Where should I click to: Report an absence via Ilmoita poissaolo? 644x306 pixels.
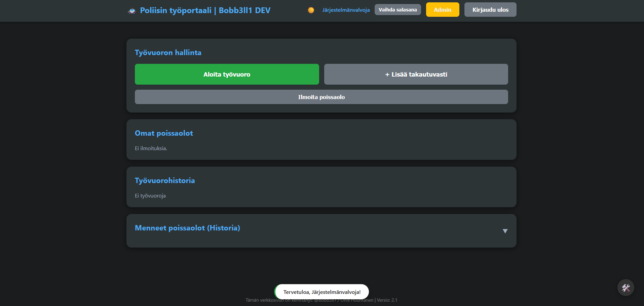pos(321,97)
